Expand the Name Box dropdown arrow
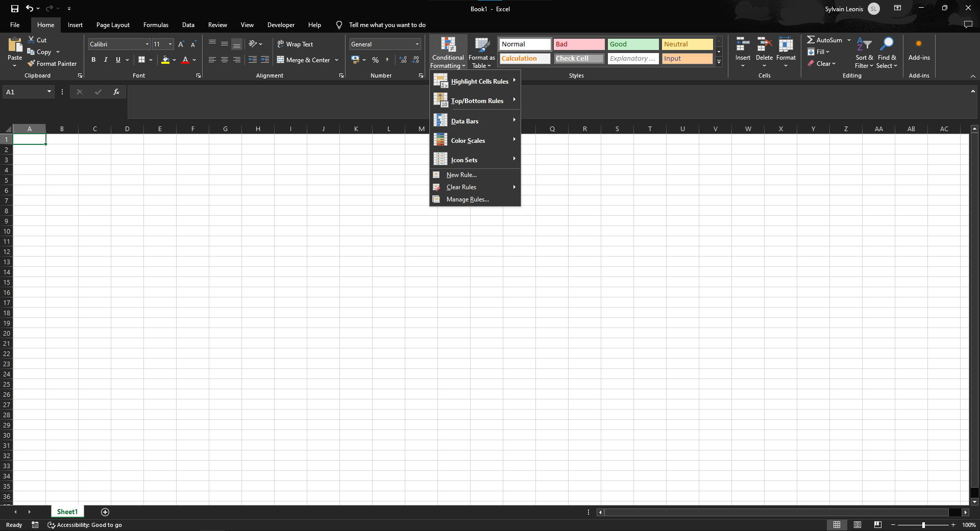Image resolution: width=980 pixels, height=531 pixels. [x=49, y=92]
